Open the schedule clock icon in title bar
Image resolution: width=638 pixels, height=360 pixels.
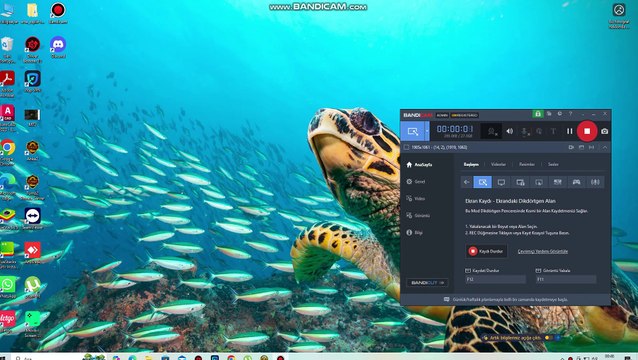click(559, 114)
